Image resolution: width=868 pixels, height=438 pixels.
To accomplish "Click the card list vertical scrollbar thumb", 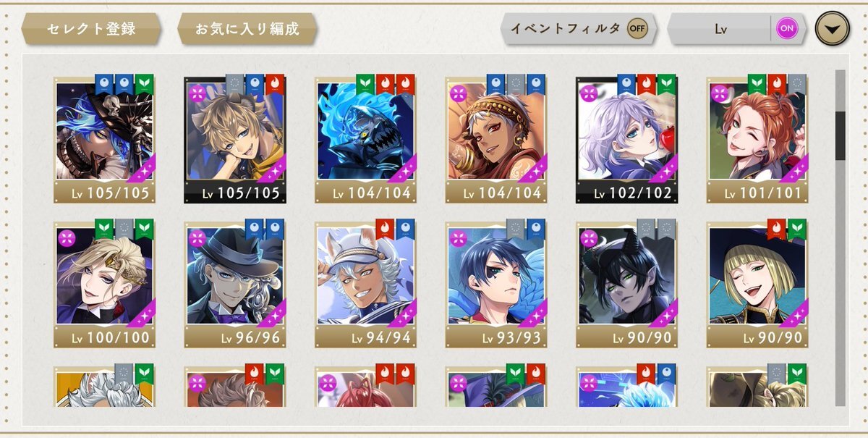I will (x=841, y=136).
